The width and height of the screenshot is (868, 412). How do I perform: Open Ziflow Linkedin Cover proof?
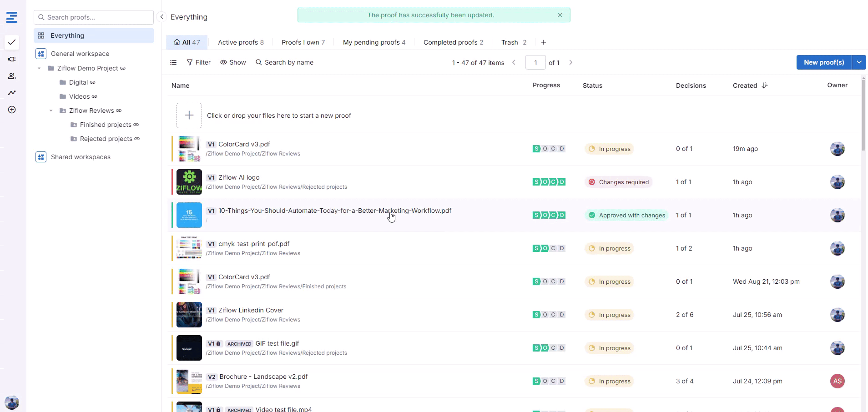(251, 310)
